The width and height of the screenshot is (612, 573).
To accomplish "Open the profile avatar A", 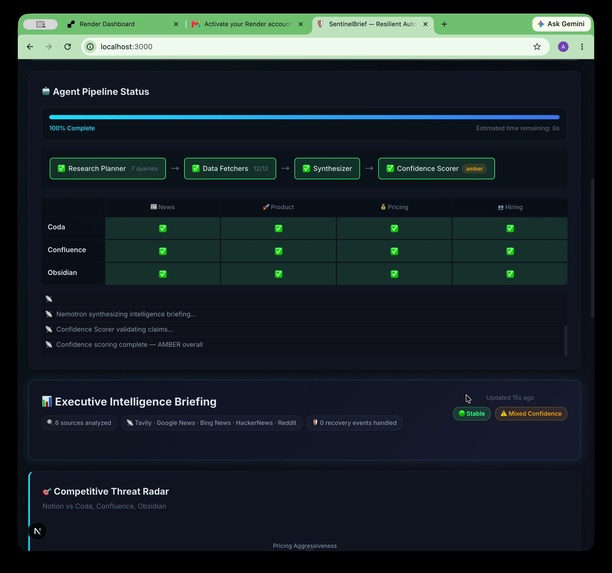I will coord(563,47).
